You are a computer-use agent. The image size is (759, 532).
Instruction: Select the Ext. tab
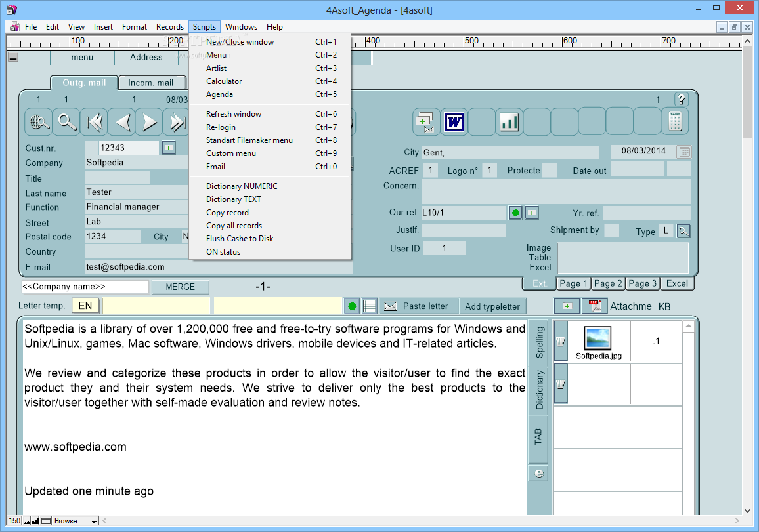click(x=539, y=284)
